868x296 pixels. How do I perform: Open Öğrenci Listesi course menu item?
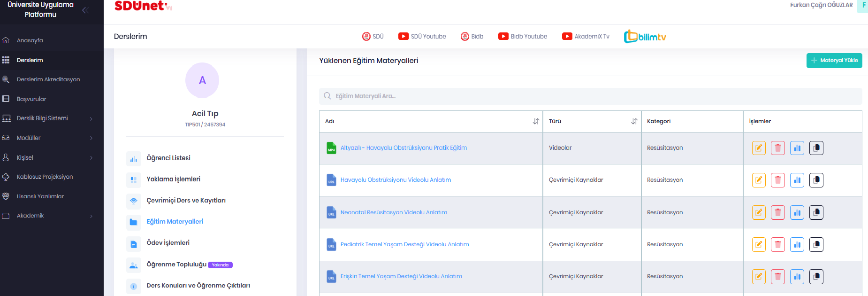168,158
